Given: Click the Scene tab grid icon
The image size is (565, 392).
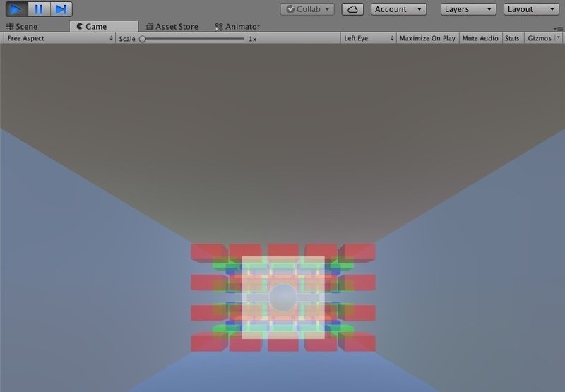Looking at the screenshot, I should (10, 26).
